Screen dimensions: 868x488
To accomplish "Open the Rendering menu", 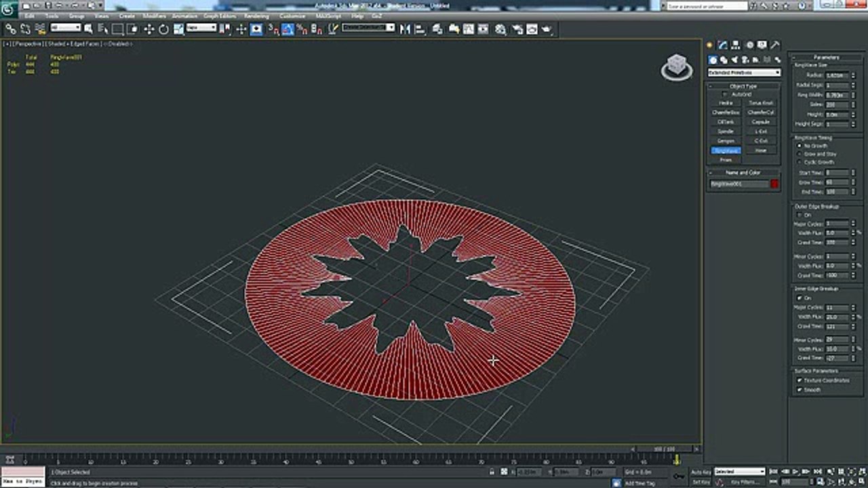I will tap(256, 16).
